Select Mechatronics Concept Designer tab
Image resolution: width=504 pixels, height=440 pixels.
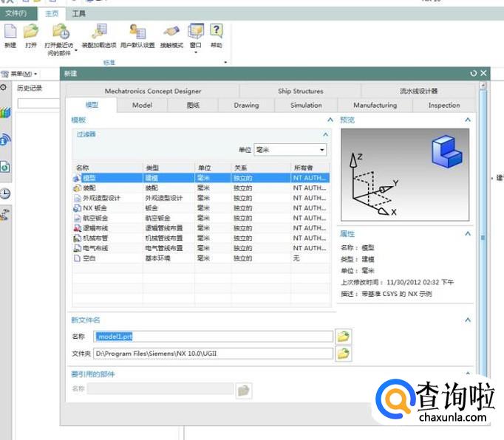pos(153,91)
